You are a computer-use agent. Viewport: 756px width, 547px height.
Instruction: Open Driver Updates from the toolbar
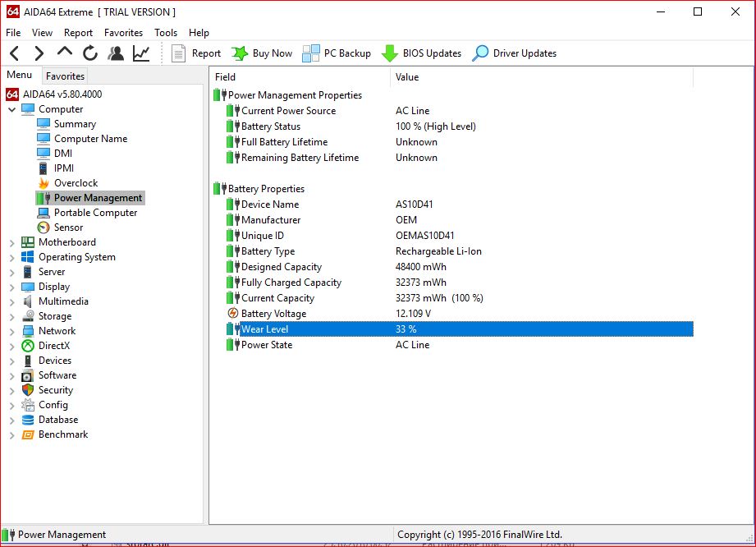coord(514,53)
